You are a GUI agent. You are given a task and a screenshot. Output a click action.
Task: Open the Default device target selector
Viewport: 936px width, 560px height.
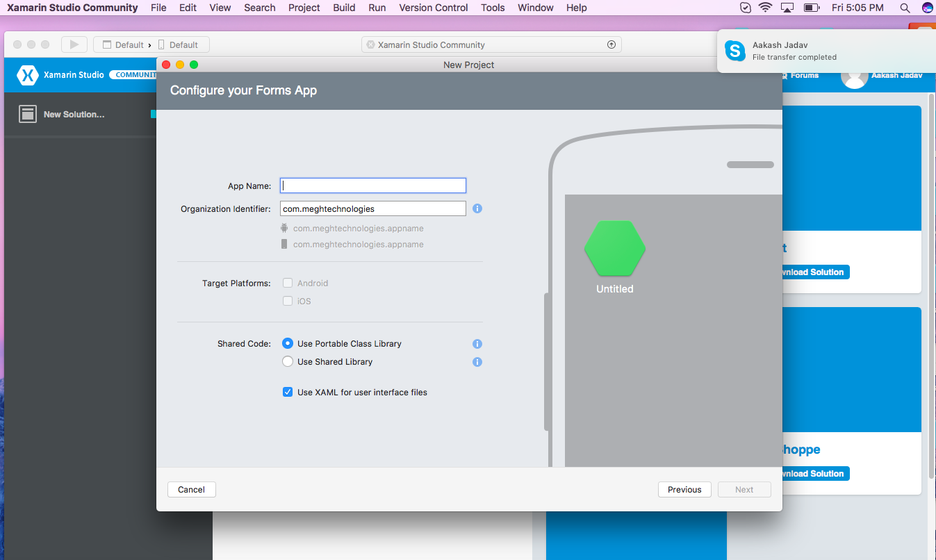[179, 44]
